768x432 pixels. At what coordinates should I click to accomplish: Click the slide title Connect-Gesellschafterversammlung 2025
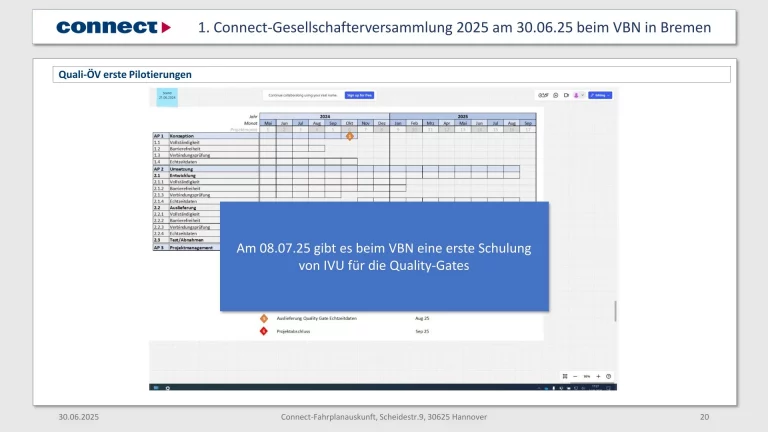pos(454,27)
